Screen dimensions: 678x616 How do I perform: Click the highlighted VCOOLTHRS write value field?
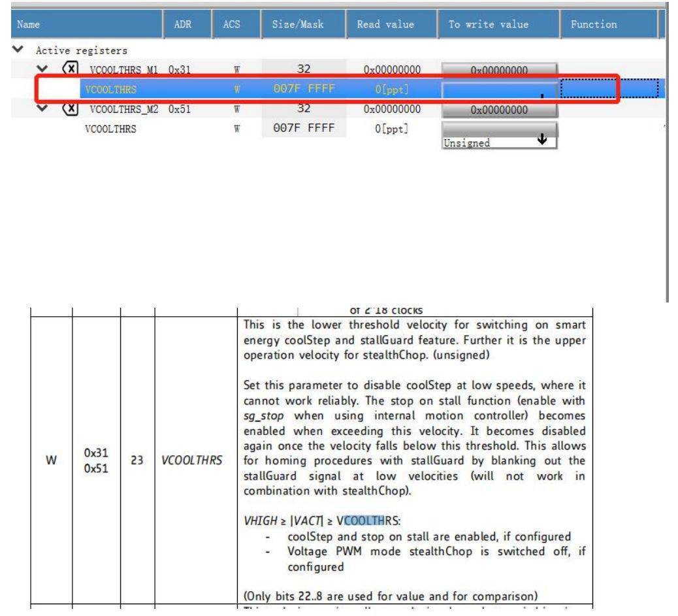click(500, 89)
